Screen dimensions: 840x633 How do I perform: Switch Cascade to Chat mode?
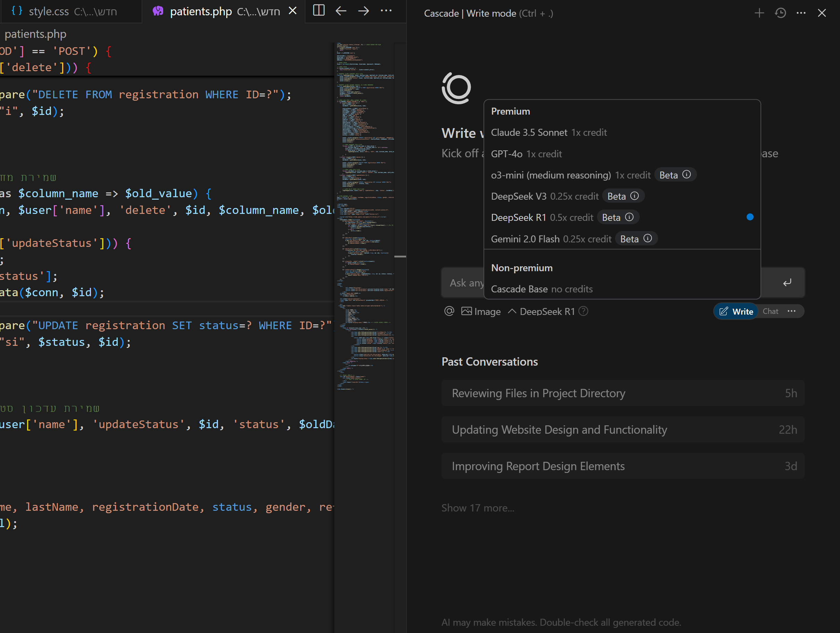[x=770, y=311]
